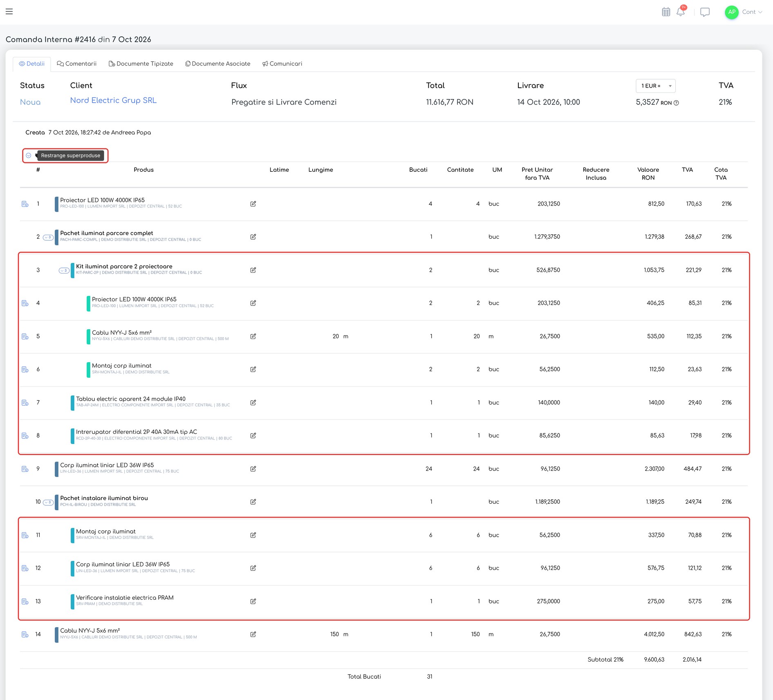Edit the Verificare instalatie electrica PRAM row
The width and height of the screenshot is (773, 700).
point(253,601)
